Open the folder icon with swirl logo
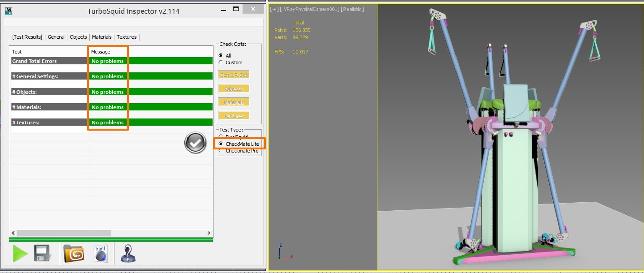644x273 pixels. pos(74,254)
